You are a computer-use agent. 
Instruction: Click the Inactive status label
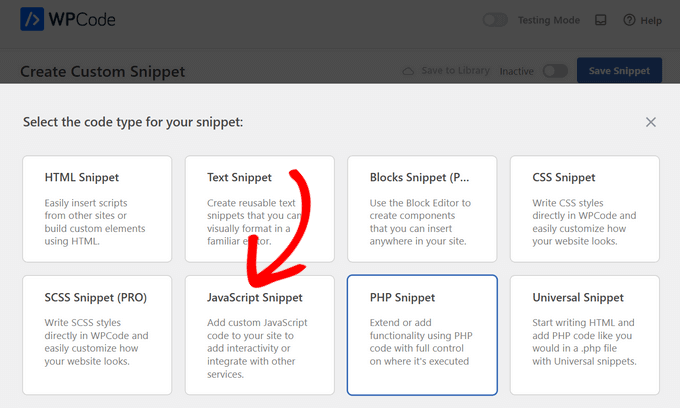point(517,71)
